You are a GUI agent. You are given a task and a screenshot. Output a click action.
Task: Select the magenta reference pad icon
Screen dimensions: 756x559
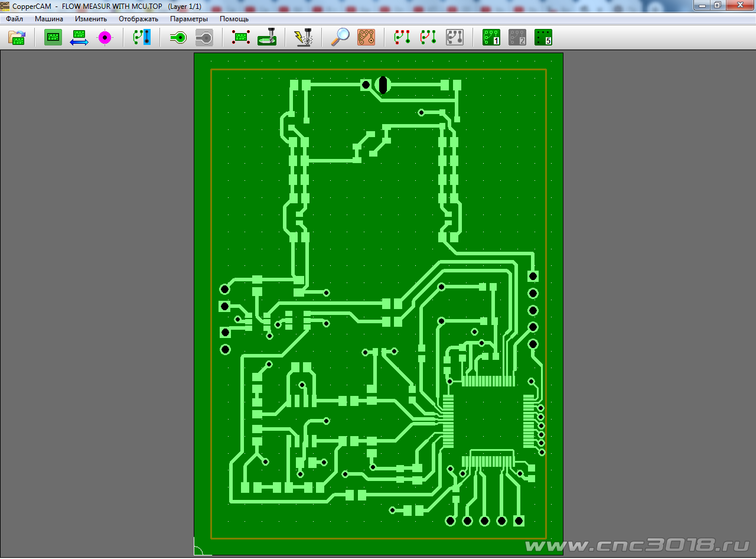pos(105,38)
